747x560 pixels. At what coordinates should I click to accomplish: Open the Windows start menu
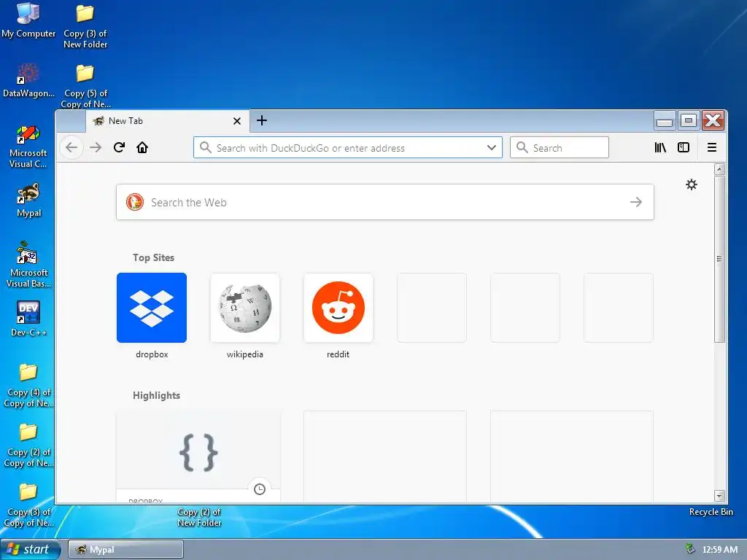(x=30, y=550)
